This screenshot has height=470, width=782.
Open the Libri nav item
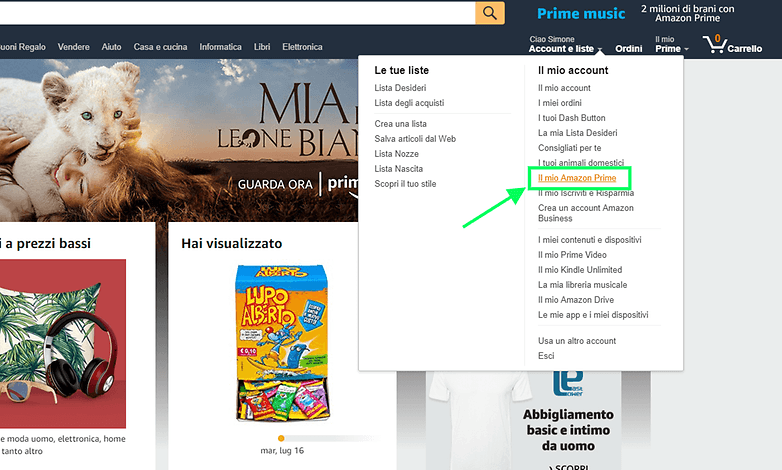click(262, 47)
